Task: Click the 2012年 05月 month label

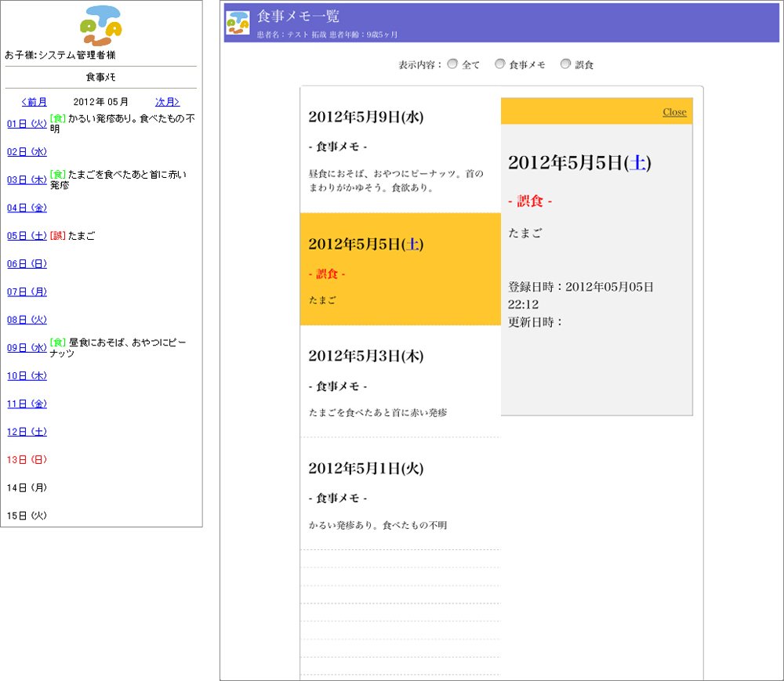Action: pos(100,102)
